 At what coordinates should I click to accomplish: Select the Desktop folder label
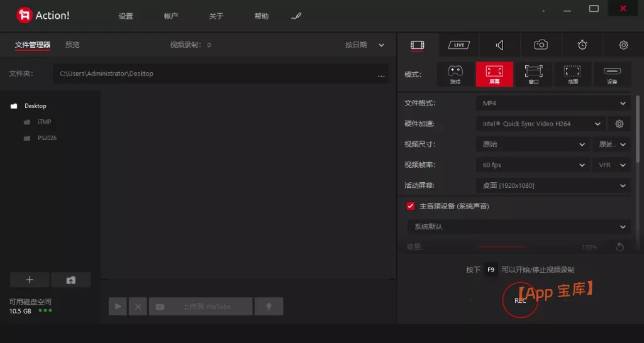[x=35, y=106]
